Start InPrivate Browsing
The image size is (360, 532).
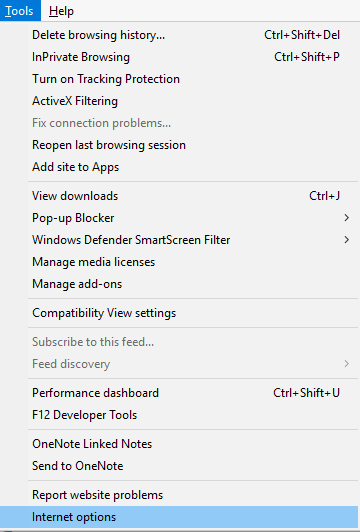193,57
